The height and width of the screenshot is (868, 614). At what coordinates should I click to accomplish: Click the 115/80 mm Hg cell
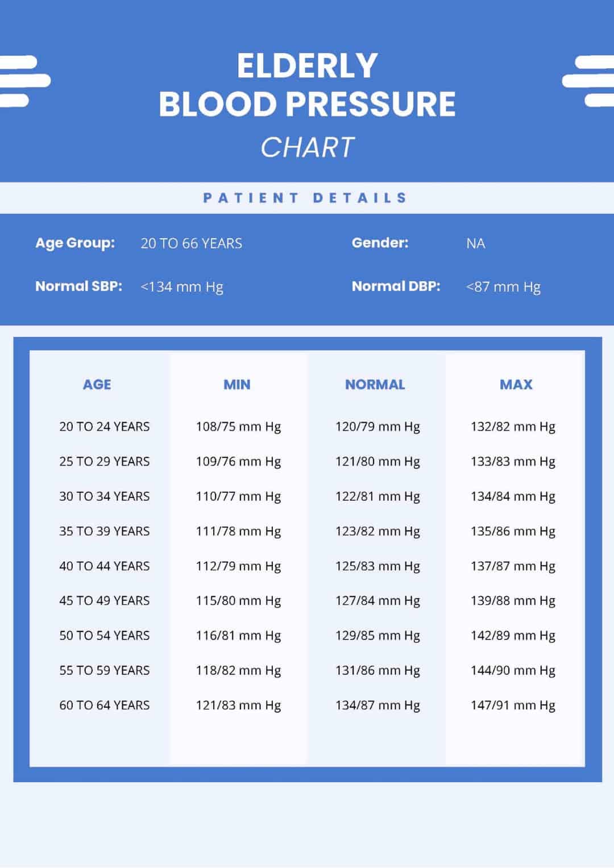pos(238,601)
